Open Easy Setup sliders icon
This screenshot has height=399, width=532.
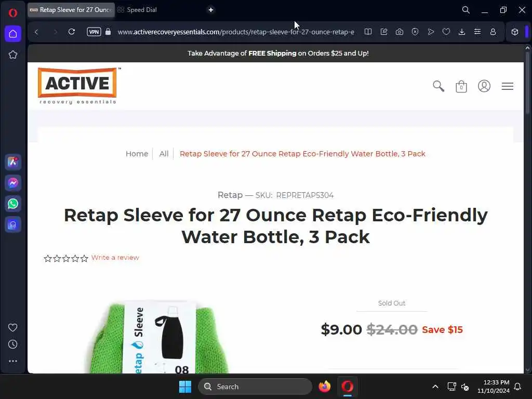pyautogui.click(x=477, y=32)
